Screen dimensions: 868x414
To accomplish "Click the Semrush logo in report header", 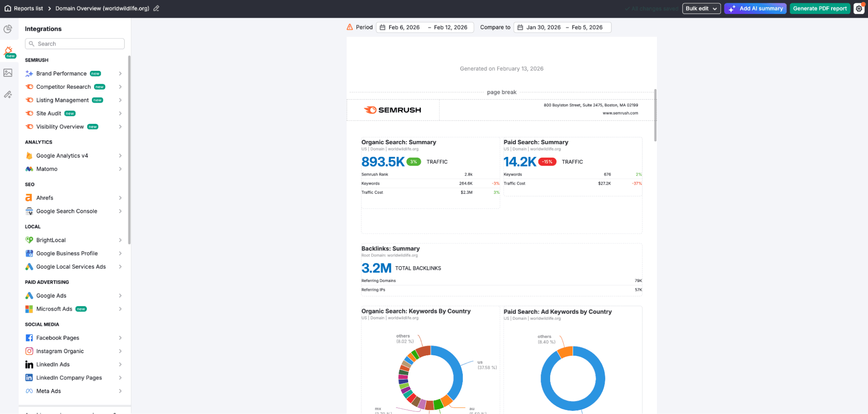I will click(393, 110).
